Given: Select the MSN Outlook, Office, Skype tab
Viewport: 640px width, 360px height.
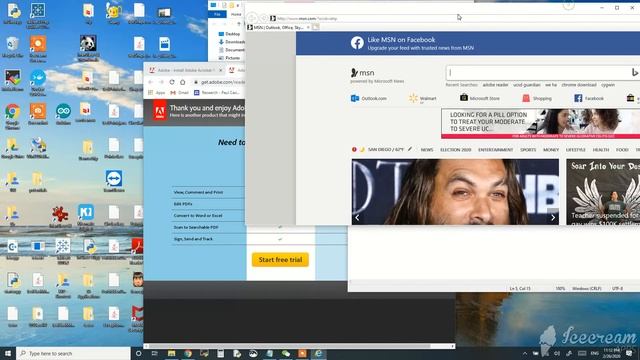Looking at the screenshot, I should 279,27.
